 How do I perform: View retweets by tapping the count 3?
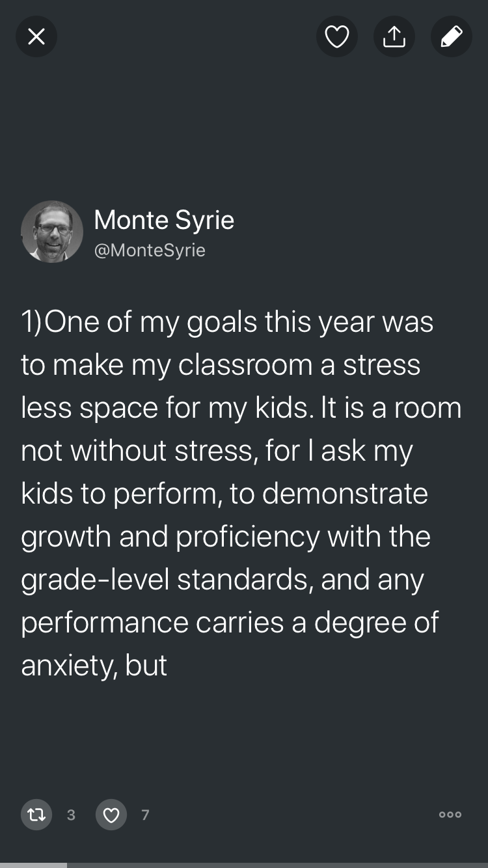(71, 815)
